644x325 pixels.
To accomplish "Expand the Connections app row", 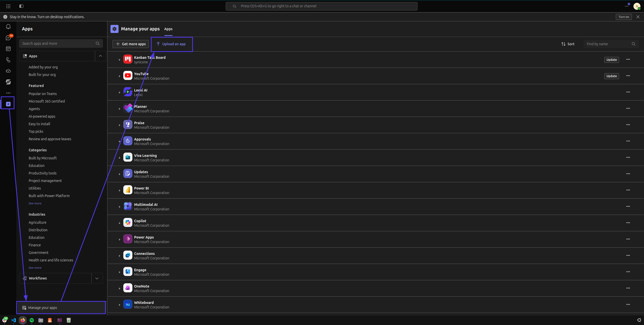I will coord(120,256).
